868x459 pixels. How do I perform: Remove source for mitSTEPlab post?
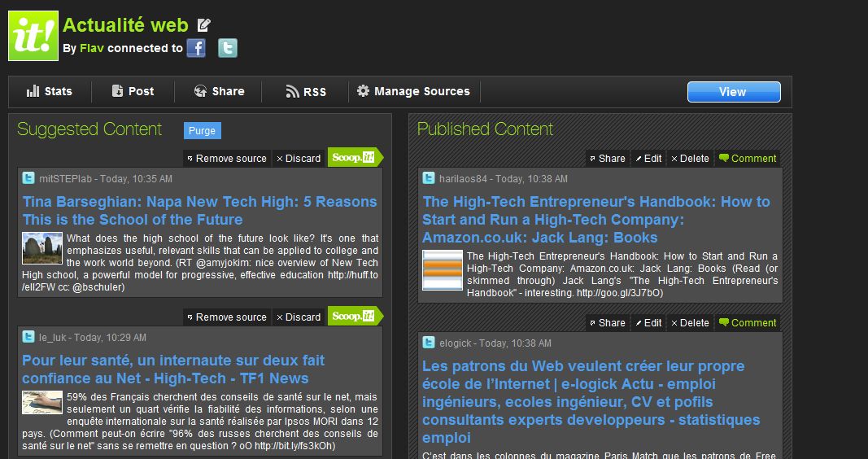tap(227, 159)
